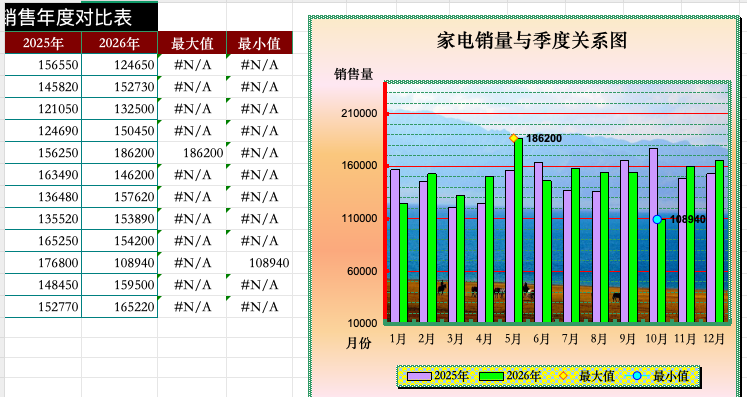Select cell containing 108940 in 最小值 column
This screenshot has width=747, height=397.
click(x=259, y=263)
